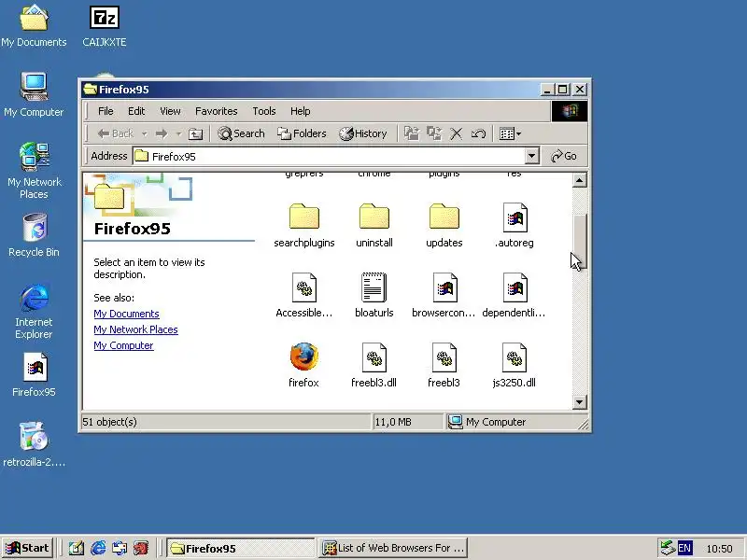Click the Start button
The width and height of the screenshot is (747, 560).
coord(27,548)
